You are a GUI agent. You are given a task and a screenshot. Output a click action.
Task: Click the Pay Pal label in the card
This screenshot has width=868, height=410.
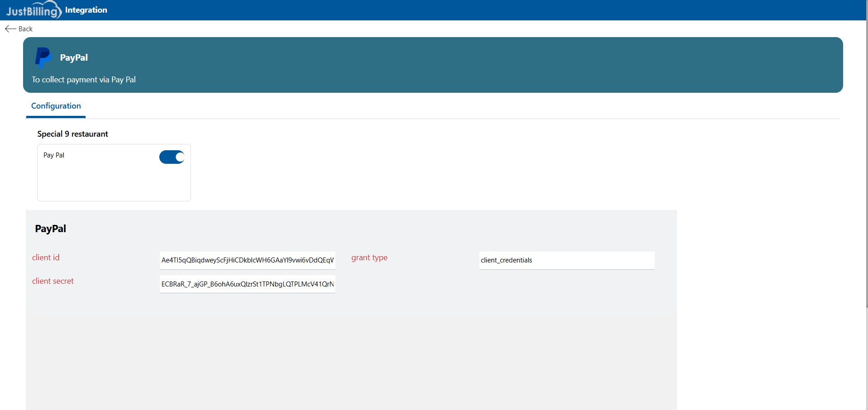(x=54, y=155)
